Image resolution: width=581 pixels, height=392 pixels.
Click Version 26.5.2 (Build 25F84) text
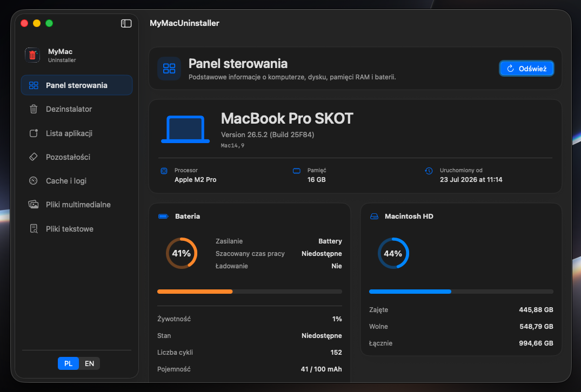point(268,135)
